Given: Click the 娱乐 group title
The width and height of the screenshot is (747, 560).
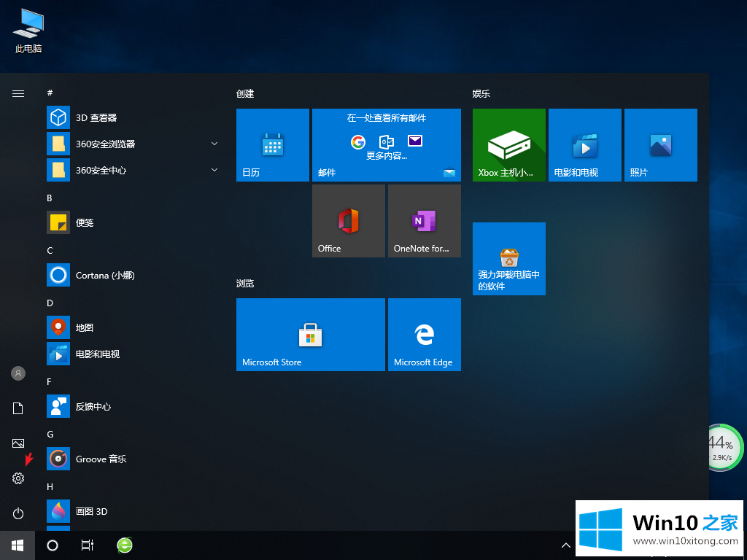Looking at the screenshot, I should tap(481, 94).
